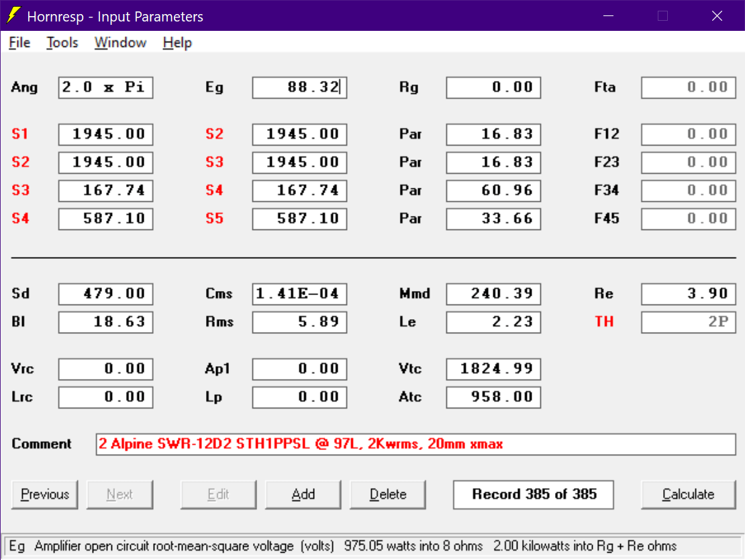Open the File menu
The height and width of the screenshot is (560, 745).
19,43
